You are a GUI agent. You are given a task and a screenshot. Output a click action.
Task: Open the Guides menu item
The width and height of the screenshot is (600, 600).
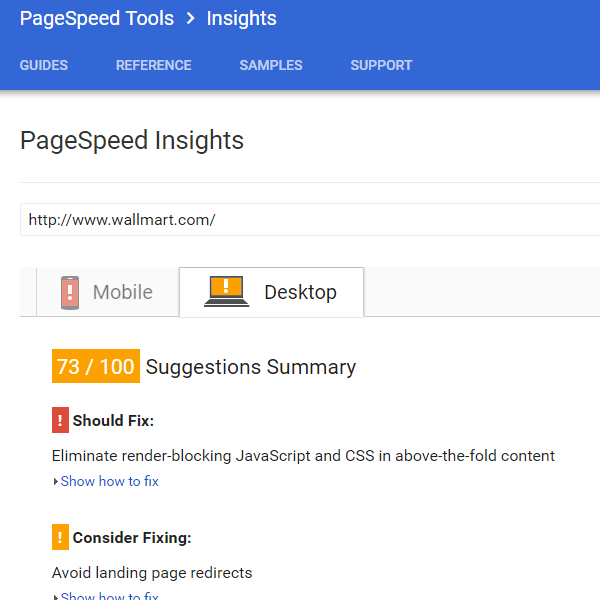(x=44, y=65)
